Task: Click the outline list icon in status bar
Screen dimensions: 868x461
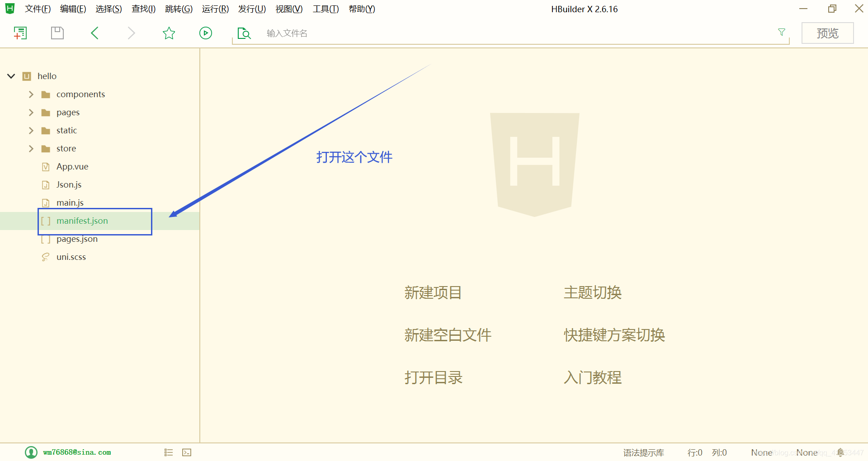Action: tap(169, 452)
